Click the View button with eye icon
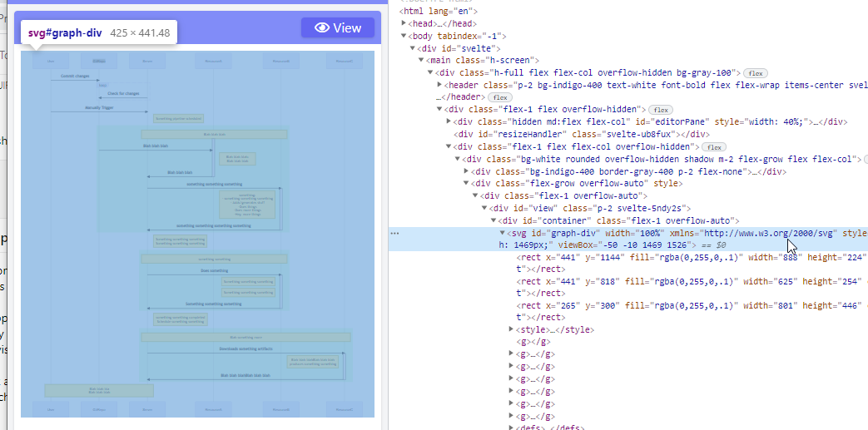This screenshot has width=868, height=430. pos(338,27)
